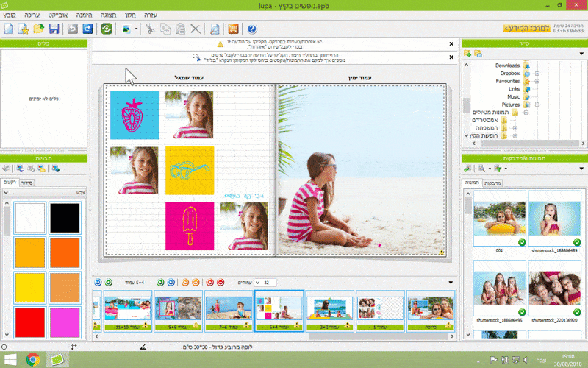The width and height of the screenshot is (588, 368).
Task: Click the green refresh sync toolbar icon
Action: tap(107, 29)
